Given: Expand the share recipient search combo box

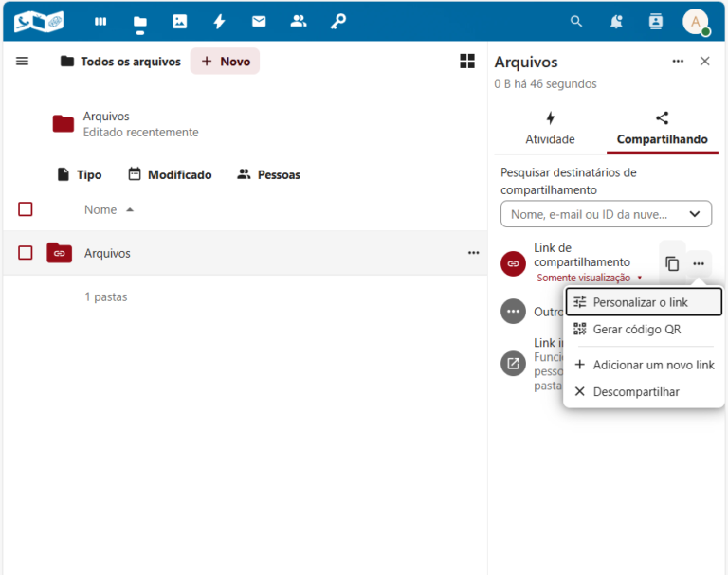Looking at the screenshot, I should coord(606,214).
